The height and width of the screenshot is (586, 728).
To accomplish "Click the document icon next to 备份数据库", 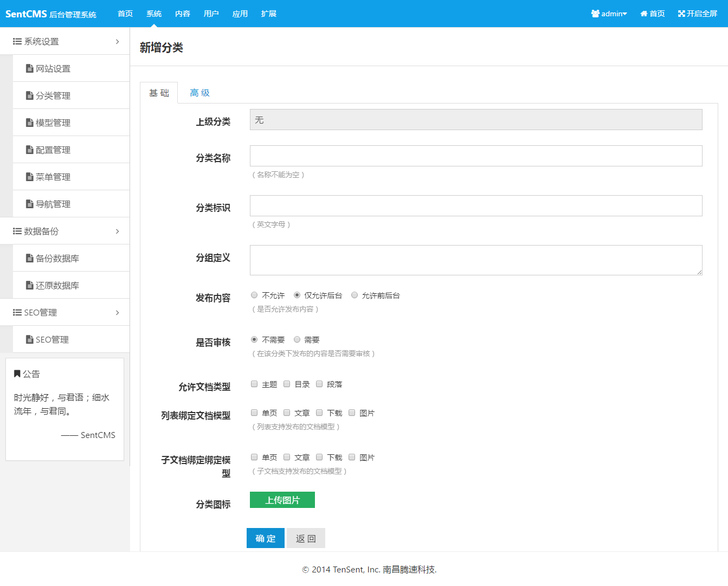I will click(30, 259).
